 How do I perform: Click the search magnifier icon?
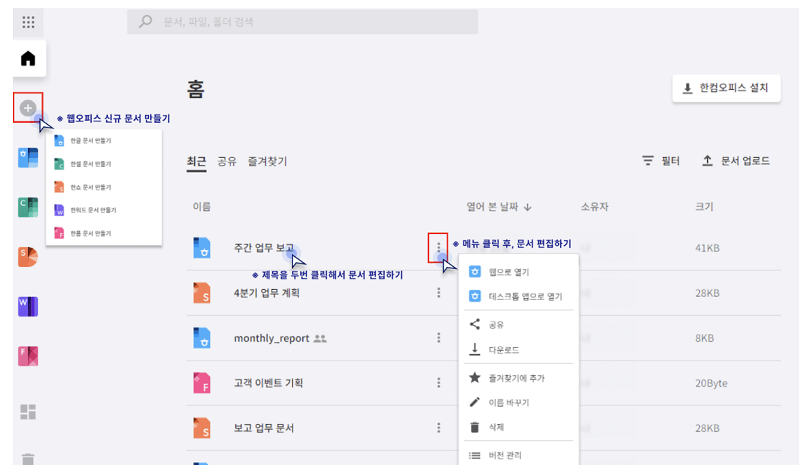tap(145, 21)
